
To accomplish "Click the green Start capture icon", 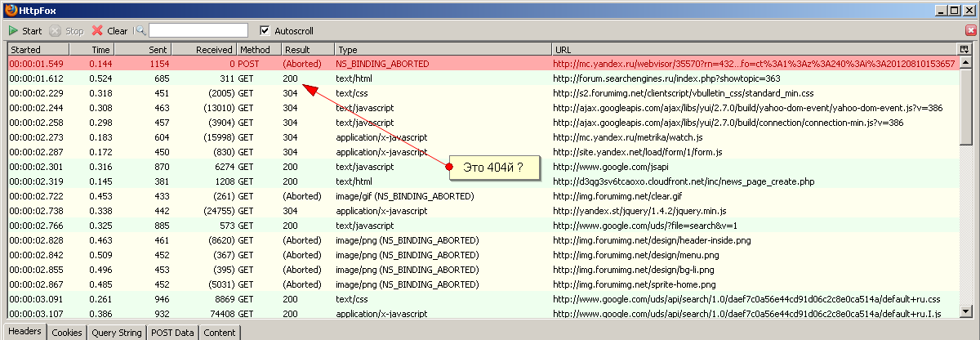I will 13,31.
